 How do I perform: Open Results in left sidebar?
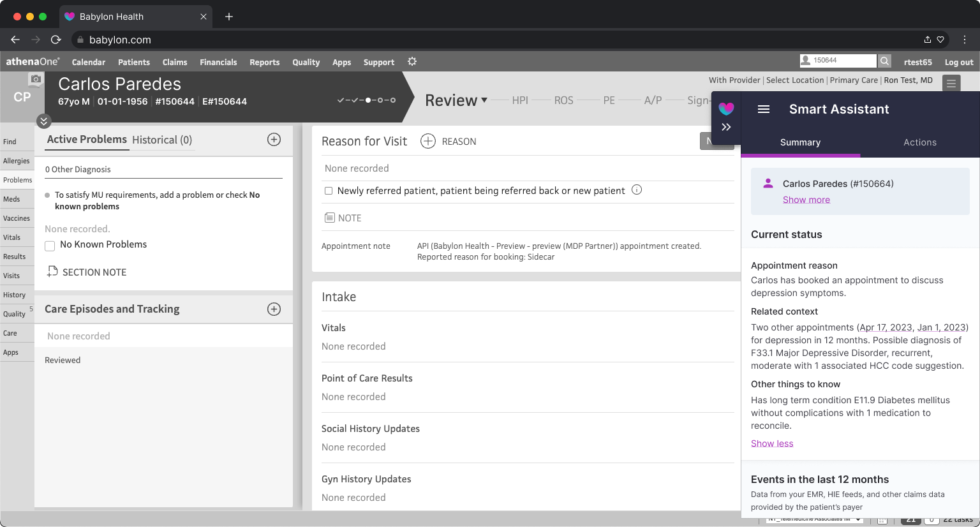click(17, 256)
